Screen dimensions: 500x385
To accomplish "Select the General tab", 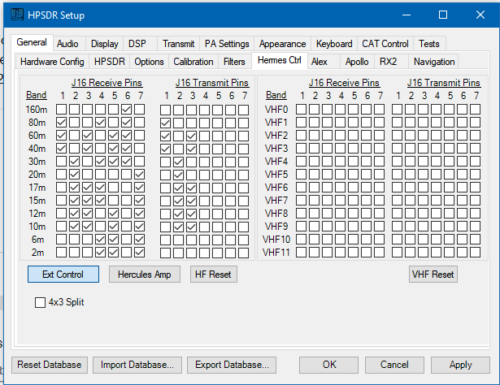I will 32,42.
